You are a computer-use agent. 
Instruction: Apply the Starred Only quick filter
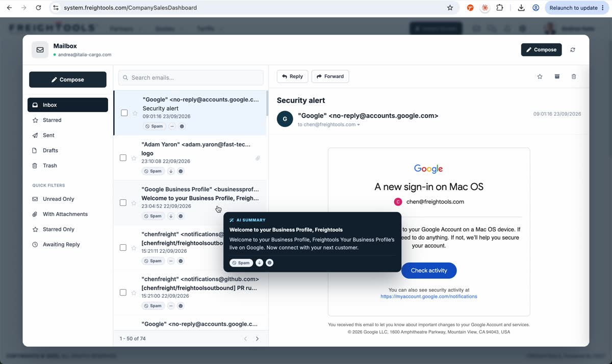click(68, 229)
